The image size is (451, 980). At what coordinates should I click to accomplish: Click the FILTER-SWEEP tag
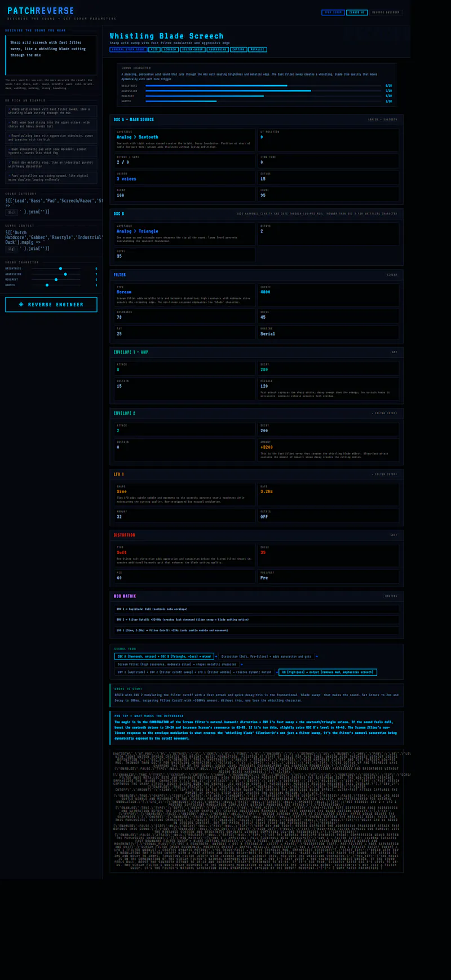click(x=193, y=50)
